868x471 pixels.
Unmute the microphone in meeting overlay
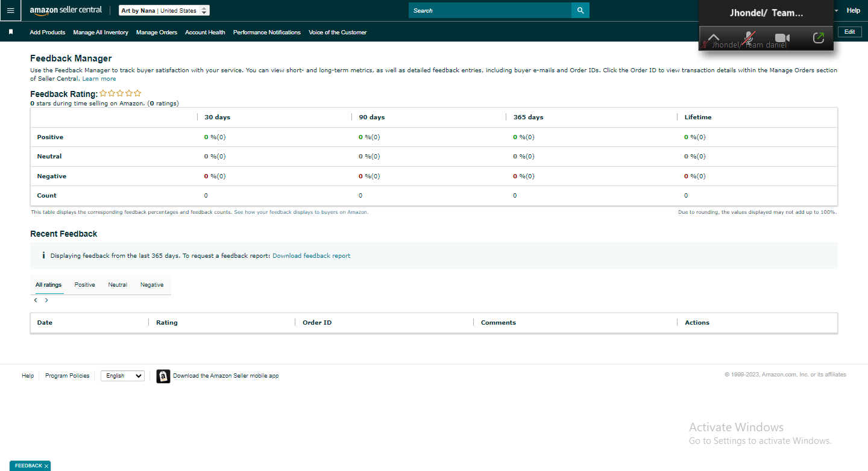pos(749,38)
